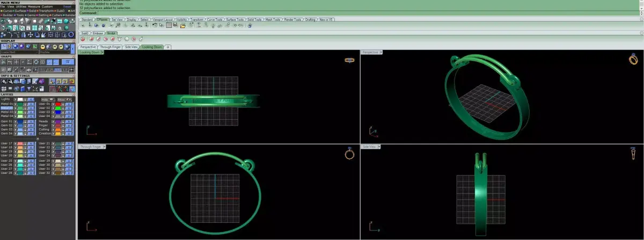Open the Side View viewport title dropdown arrow
644x240 pixels.
(380, 146)
